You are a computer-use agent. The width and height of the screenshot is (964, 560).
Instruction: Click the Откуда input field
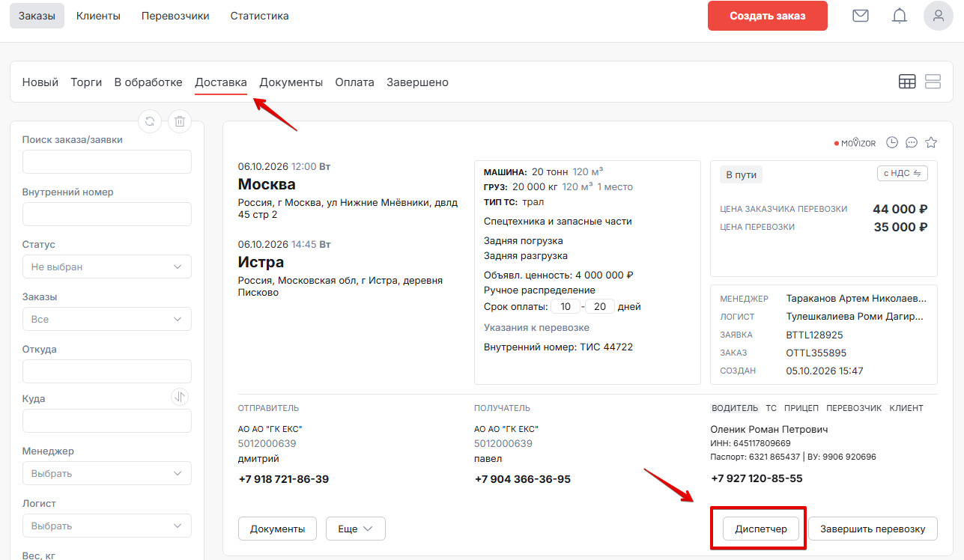[x=107, y=371]
